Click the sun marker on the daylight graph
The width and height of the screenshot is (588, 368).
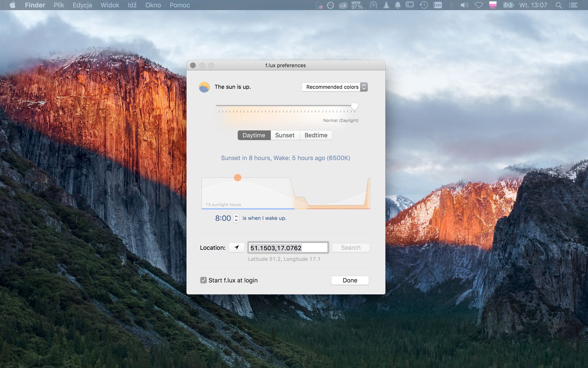pos(238,177)
